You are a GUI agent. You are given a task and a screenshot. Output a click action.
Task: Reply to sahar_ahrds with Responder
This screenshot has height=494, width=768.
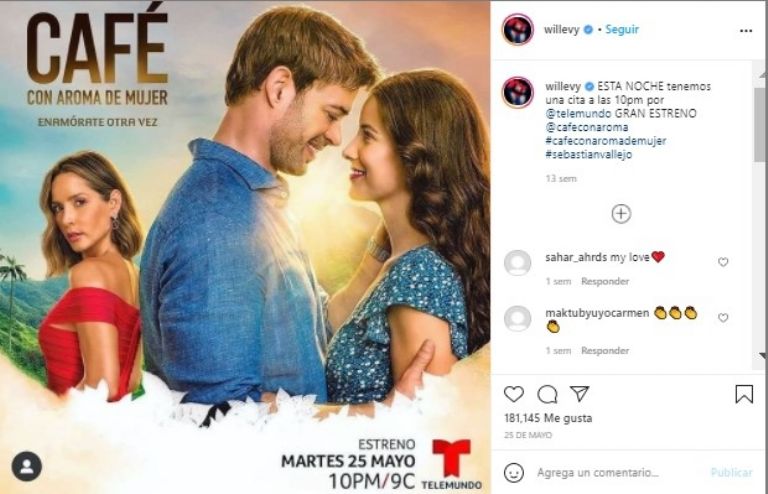click(x=605, y=282)
